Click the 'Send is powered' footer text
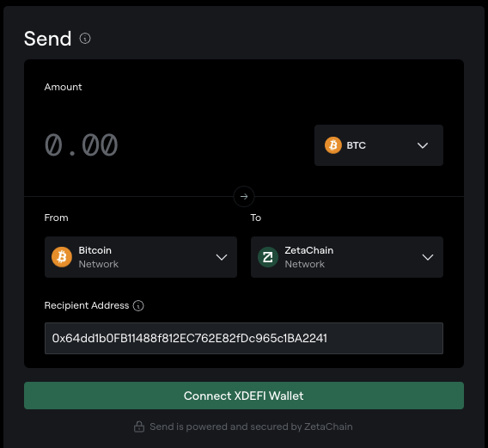488x448 pixels. coord(251,427)
